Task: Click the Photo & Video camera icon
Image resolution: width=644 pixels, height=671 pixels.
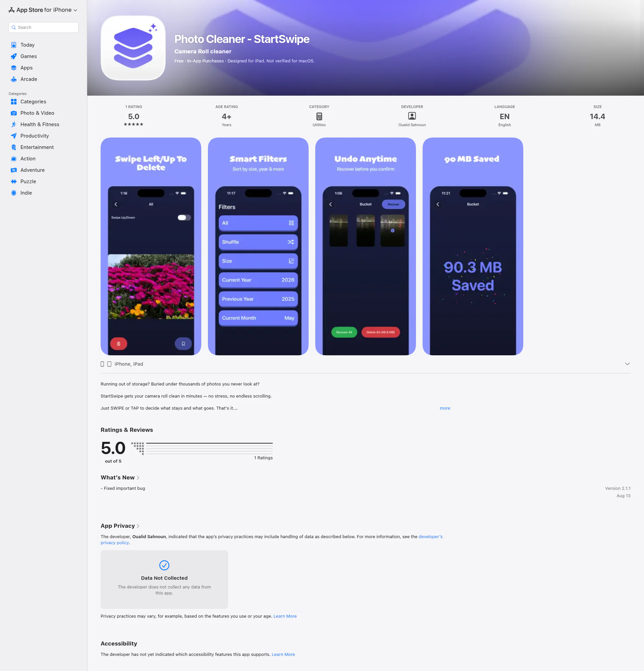Action: (x=14, y=113)
